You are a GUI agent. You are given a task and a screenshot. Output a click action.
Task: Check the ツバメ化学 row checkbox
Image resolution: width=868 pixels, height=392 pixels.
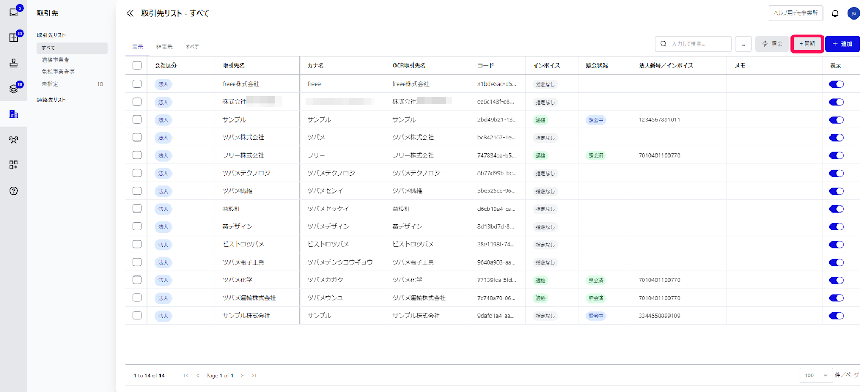pos(137,280)
